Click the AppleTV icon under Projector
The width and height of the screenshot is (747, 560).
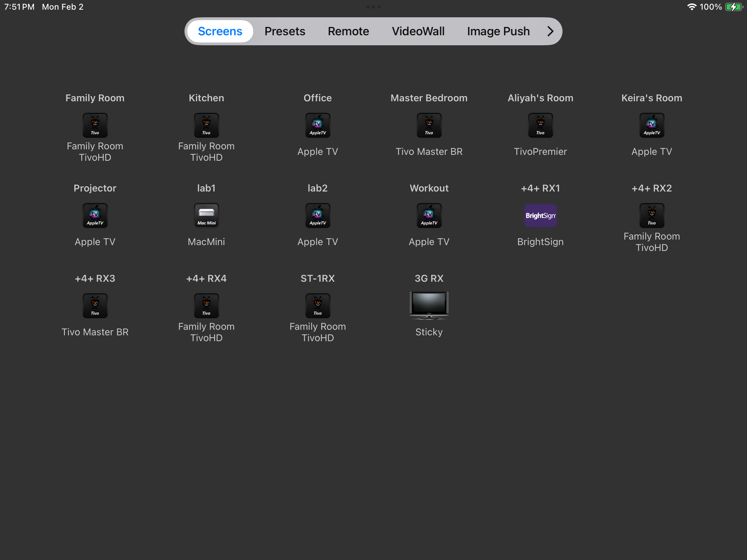[95, 216]
